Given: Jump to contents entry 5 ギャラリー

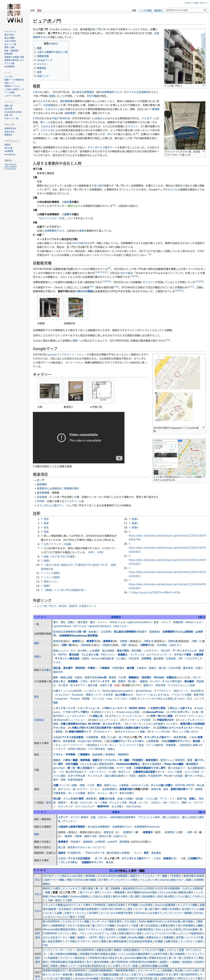Looking at the screenshot, I should [41, 64].
